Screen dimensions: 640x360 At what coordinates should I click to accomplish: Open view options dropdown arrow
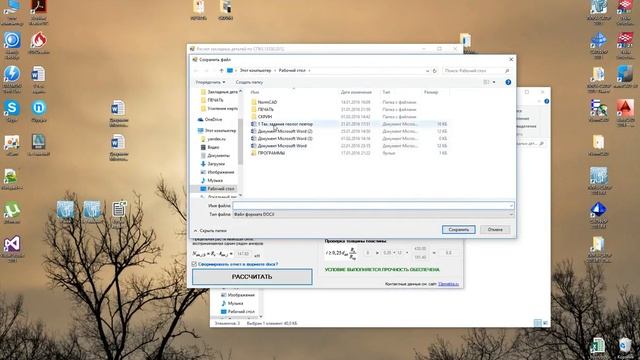coord(494,82)
